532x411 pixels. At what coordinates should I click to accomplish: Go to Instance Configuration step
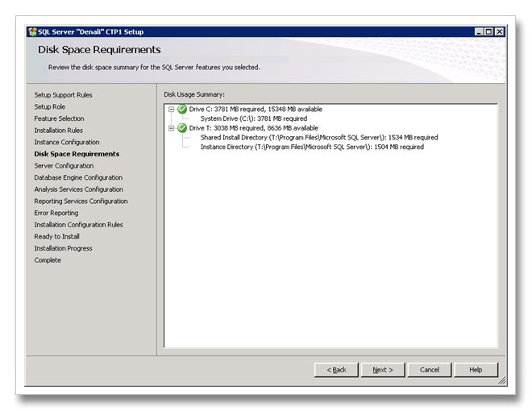(x=66, y=142)
